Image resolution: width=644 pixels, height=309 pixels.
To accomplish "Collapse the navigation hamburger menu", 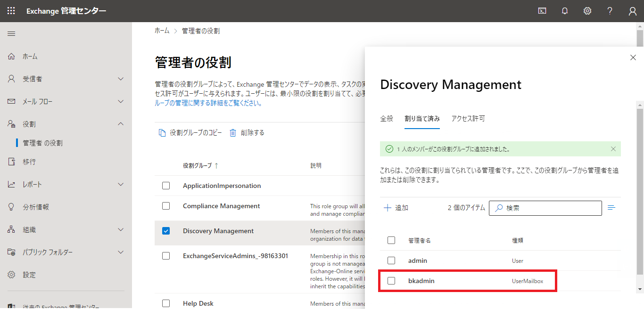I will click(11, 33).
